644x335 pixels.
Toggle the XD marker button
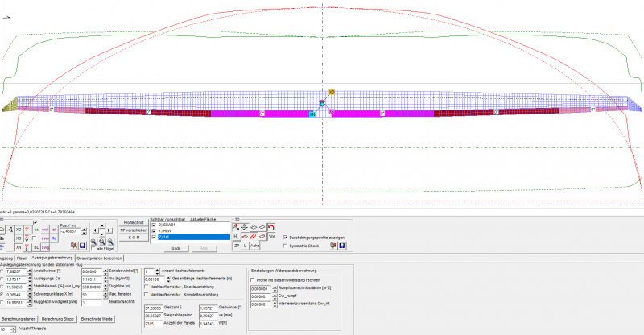click(19, 230)
